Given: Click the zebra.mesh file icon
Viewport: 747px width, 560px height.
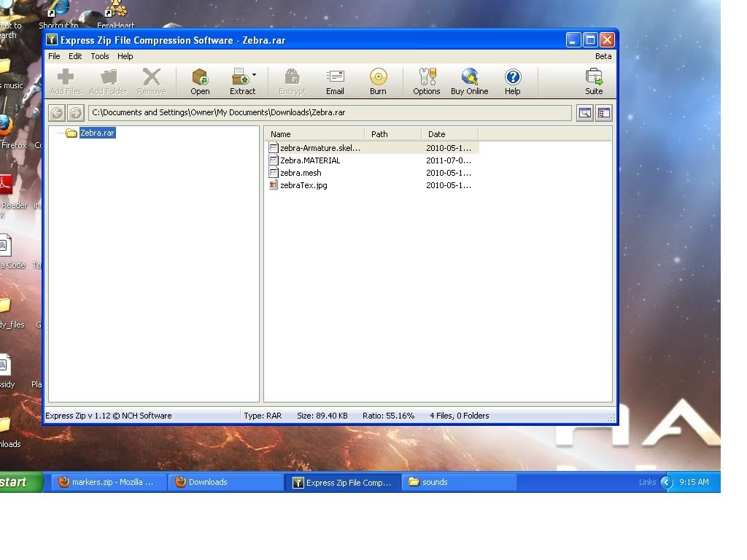Looking at the screenshot, I should [x=274, y=172].
